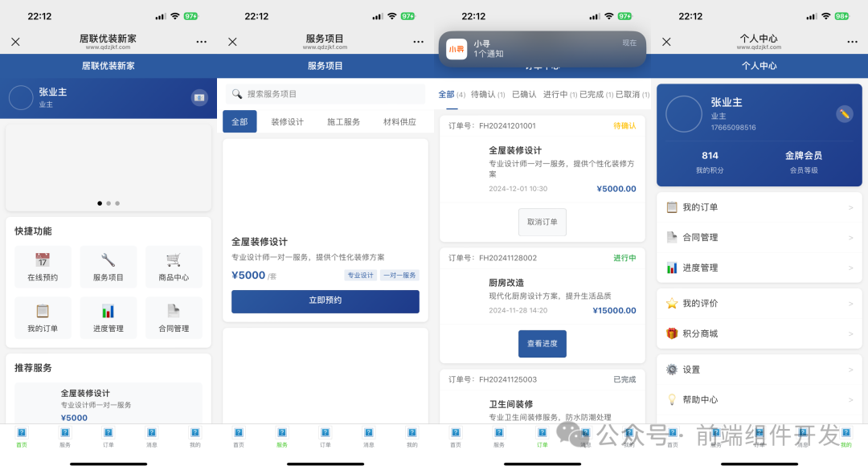Open 积分商城 with the gift icon
Image resolution: width=868 pixels, height=470 pixels.
click(672, 333)
